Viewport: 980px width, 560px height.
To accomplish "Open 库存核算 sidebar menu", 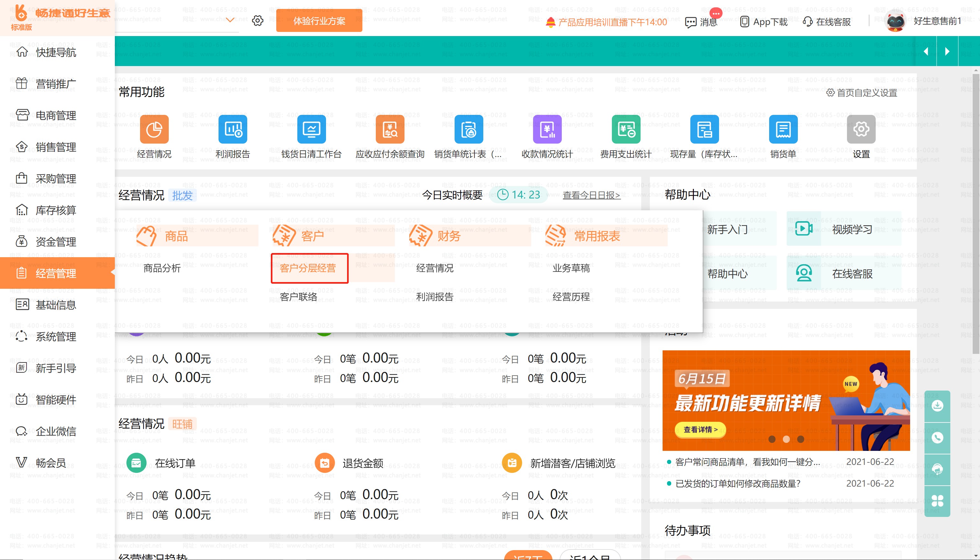I will coord(57,210).
